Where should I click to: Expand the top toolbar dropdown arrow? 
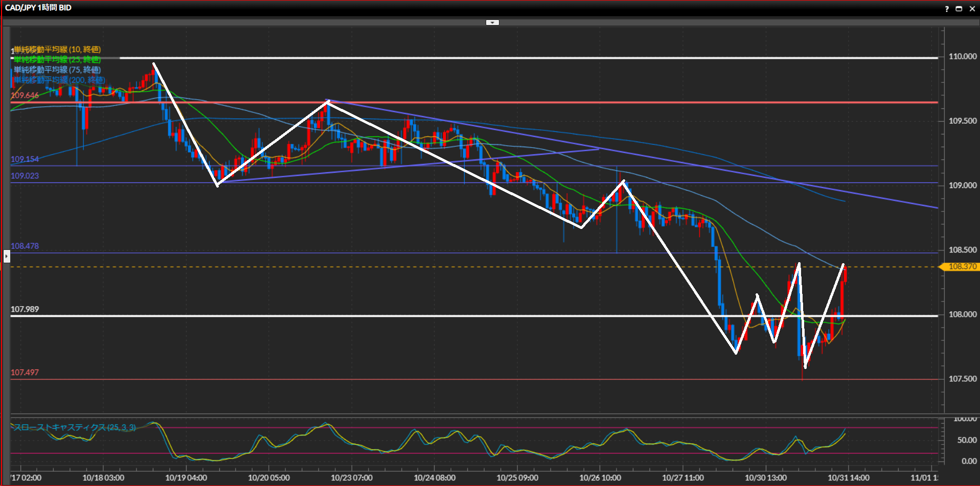point(492,22)
